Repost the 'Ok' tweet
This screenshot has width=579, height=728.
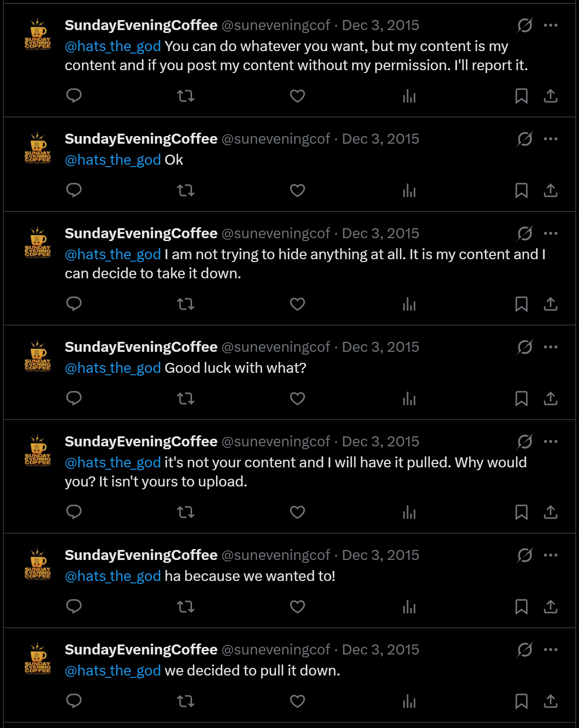[x=185, y=190]
